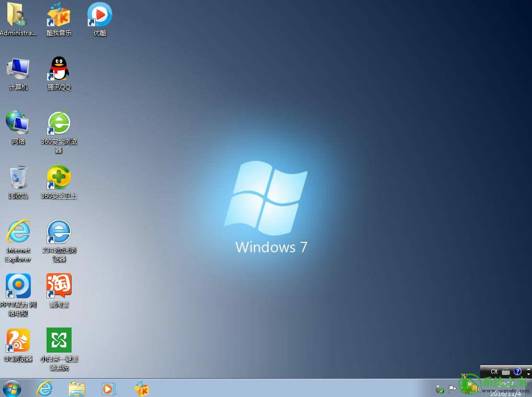Launch Tencent QQ

[x=58, y=69]
